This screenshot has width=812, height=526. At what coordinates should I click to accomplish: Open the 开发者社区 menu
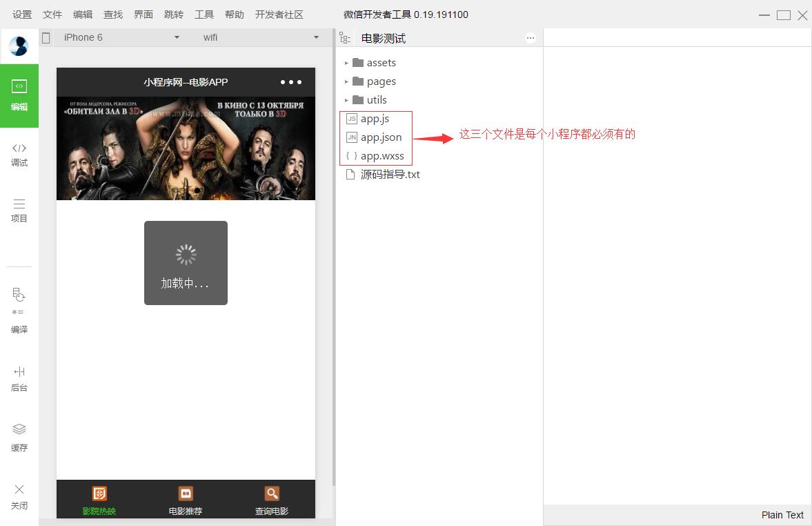[279, 14]
